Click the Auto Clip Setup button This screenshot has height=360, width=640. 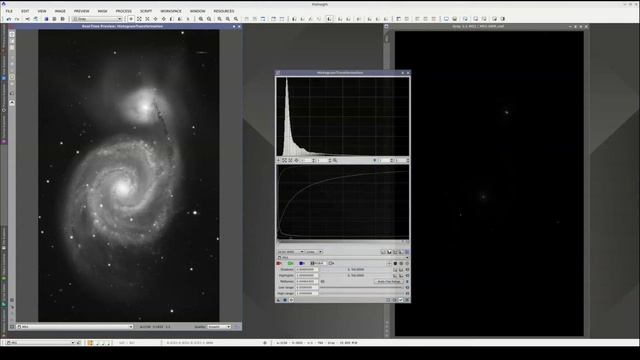pyautogui.click(x=389, y=282)
